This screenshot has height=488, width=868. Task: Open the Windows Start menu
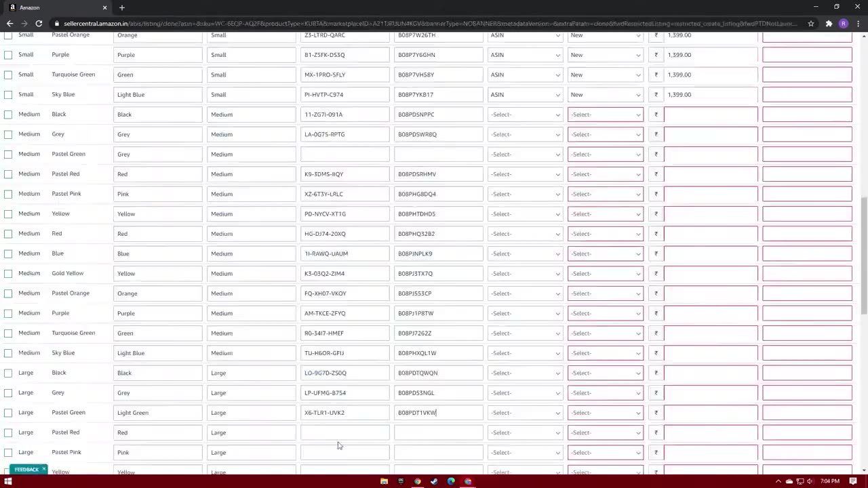[8, 481]
